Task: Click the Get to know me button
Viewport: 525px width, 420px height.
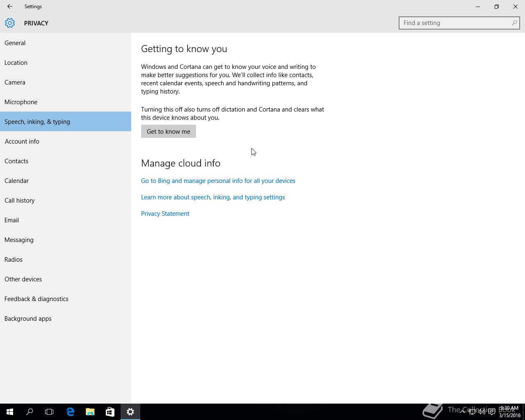Action: 169,131
